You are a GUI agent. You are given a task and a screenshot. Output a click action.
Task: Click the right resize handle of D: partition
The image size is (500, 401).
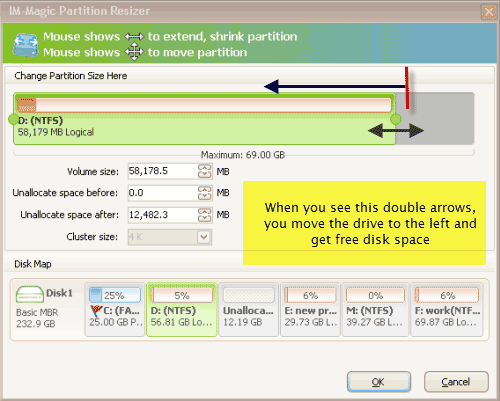(396, 119)
